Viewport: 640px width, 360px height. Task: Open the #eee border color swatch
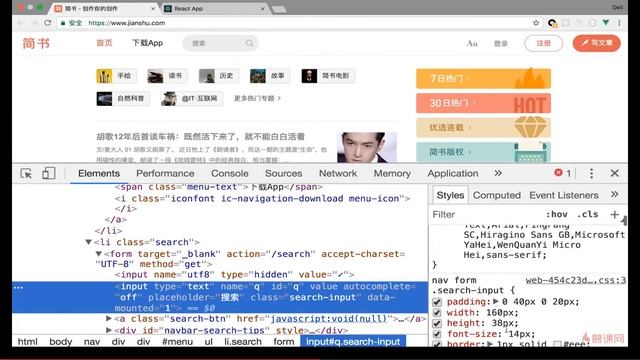click(x=557, y=344)
